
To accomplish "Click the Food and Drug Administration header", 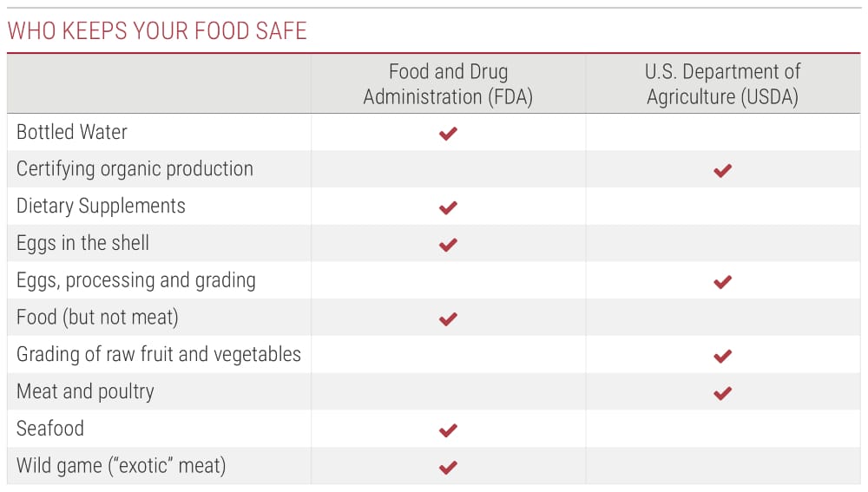I will click(x=448, y=84).
